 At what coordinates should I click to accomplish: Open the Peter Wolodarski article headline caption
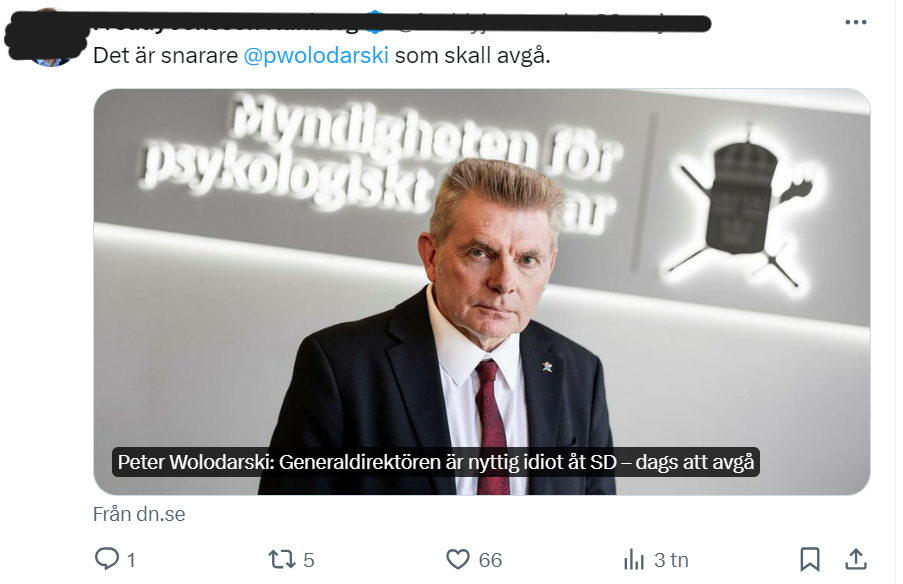point(435,462)
